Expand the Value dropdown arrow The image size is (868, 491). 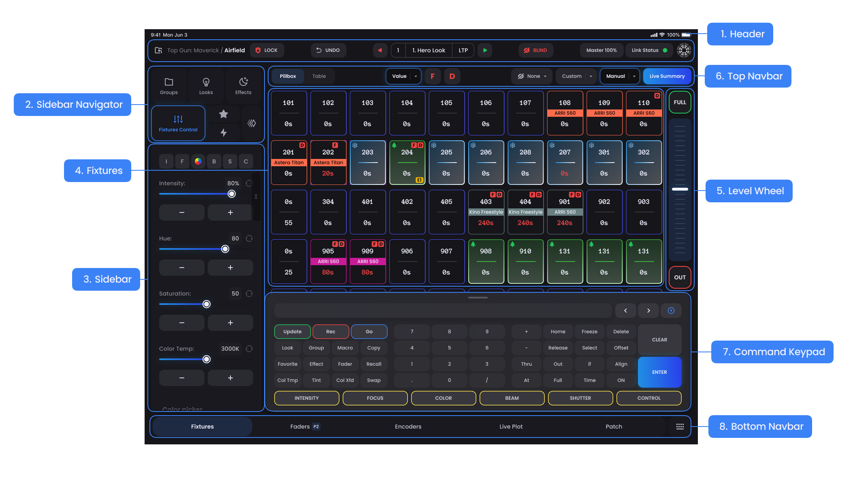coord(416,76)
